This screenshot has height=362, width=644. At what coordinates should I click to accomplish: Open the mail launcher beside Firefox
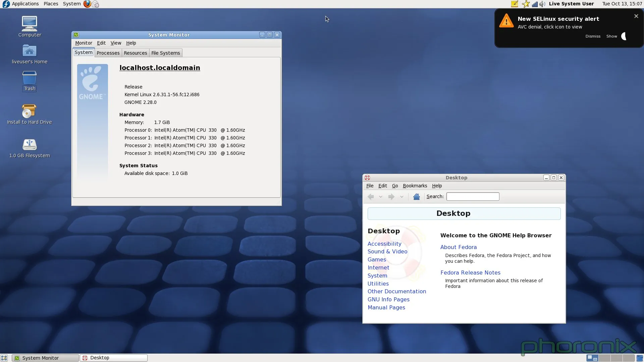coord(96,4)
